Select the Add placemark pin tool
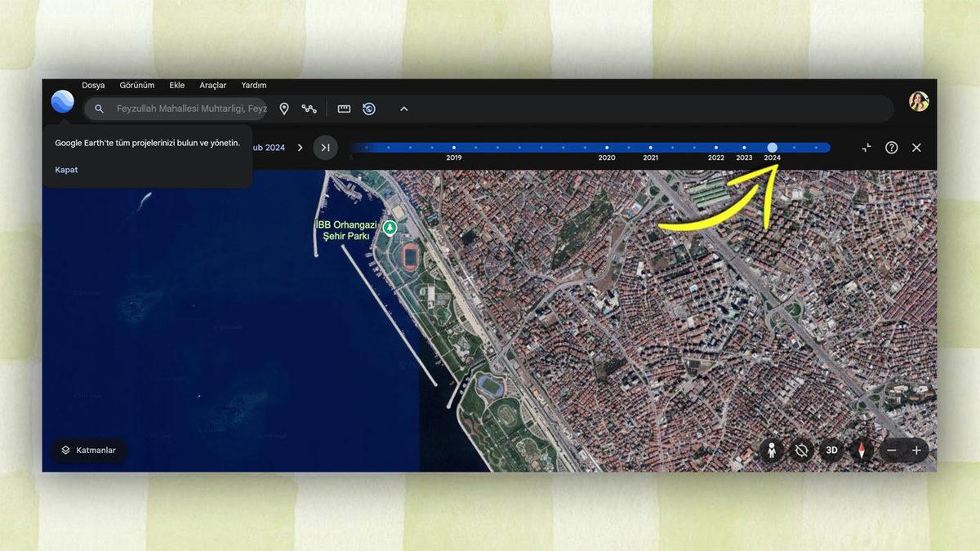The width and height of the screenshot is (980, 551). [284, 108]
